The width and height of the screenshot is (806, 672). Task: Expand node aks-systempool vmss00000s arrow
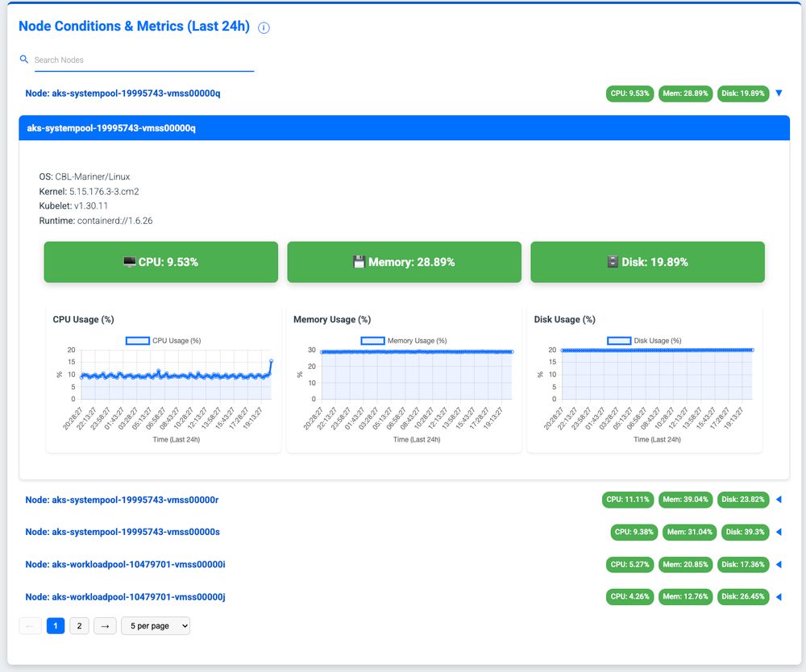click(x=779, y=532)
